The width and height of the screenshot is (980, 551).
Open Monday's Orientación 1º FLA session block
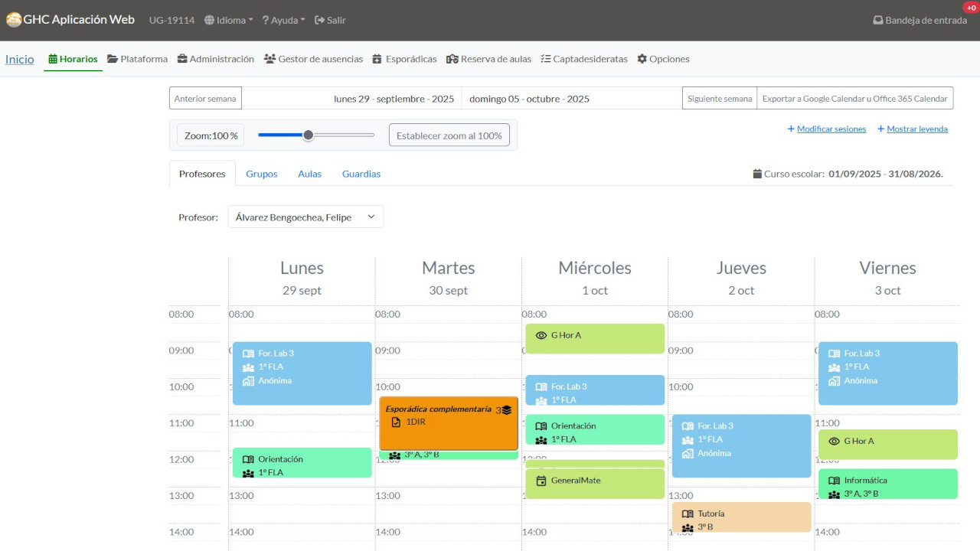(302, 463)
